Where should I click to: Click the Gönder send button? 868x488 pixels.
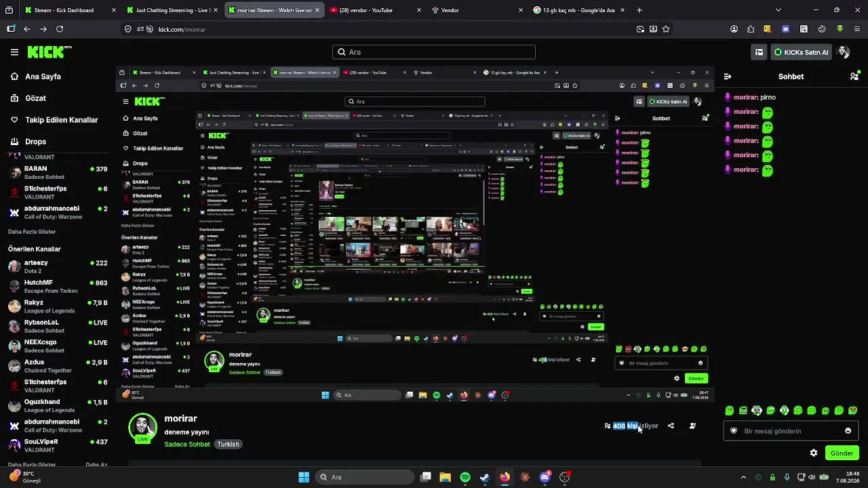(842, 453)
